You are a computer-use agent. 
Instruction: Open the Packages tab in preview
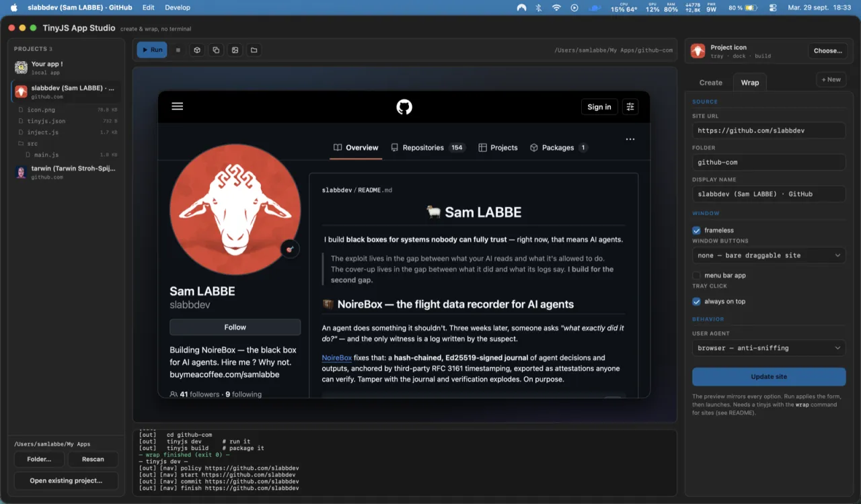(559, 148)
